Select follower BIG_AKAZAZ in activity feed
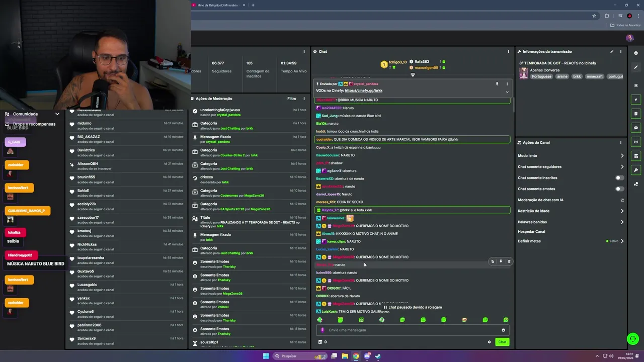The image size is (644, 362). coord(89,137)
